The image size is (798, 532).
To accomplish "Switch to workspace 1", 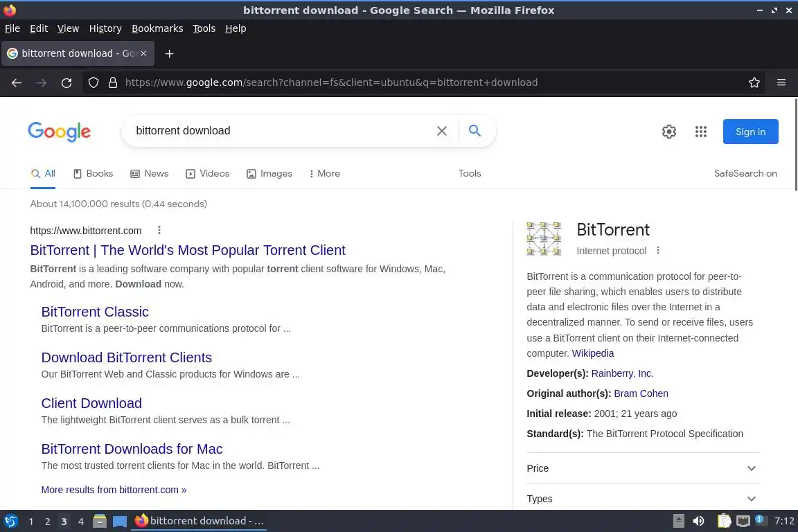I will (x=31, y=522).
